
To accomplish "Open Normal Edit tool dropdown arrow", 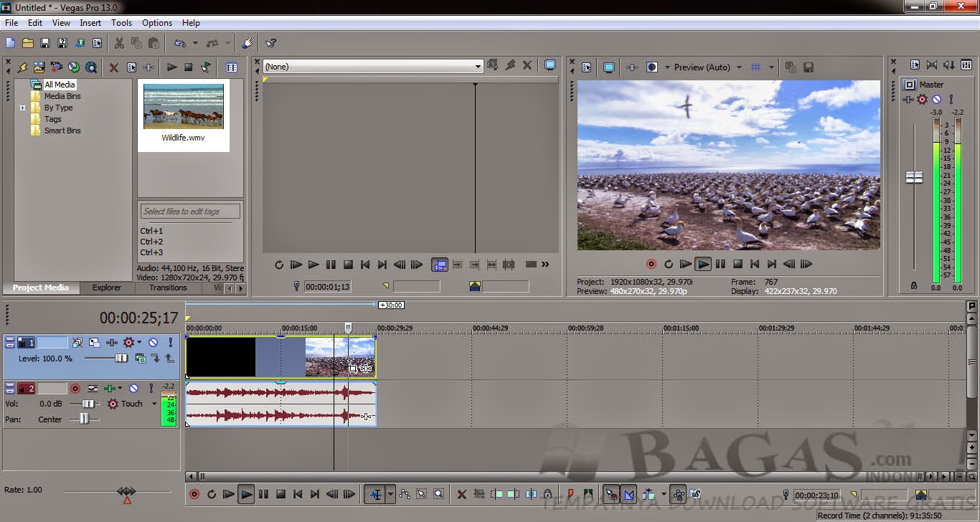I will (391, 494).
